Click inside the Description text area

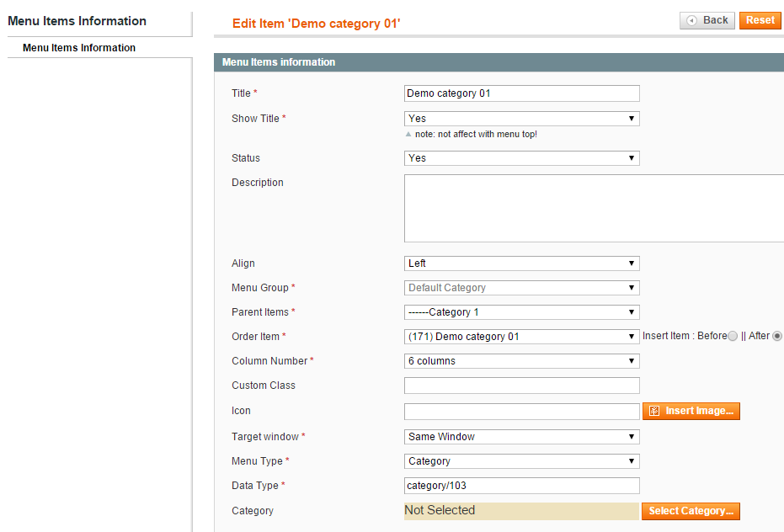pyautogui.click(x=594, y=209)
